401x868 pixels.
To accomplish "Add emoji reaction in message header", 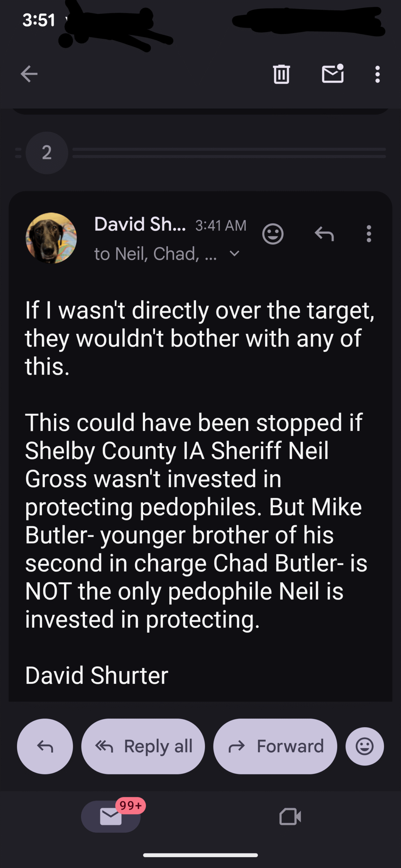I will (x=273, y=234).
